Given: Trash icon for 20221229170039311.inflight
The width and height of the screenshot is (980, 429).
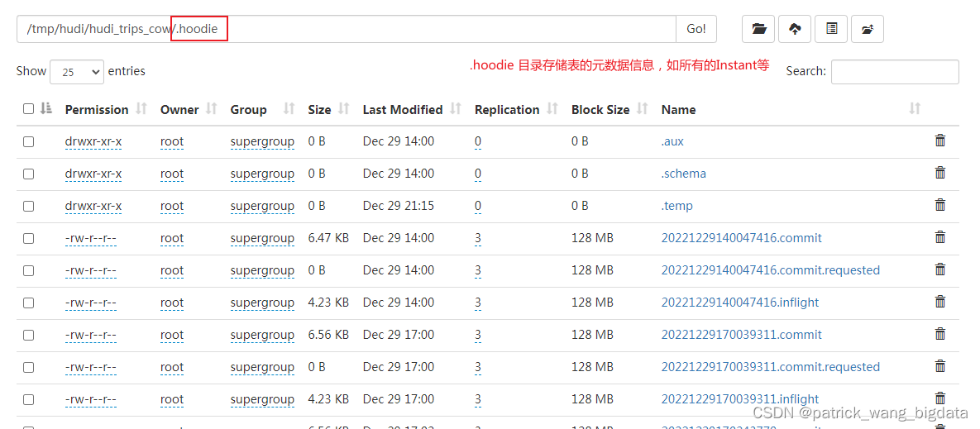Looking at the screenshot, I should [x=939, y=398].
